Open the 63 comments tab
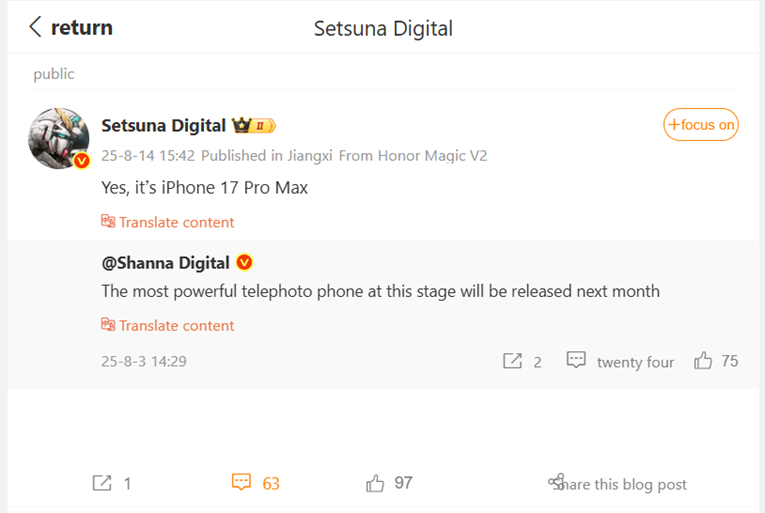765x513 pixels. pos(255,483)
